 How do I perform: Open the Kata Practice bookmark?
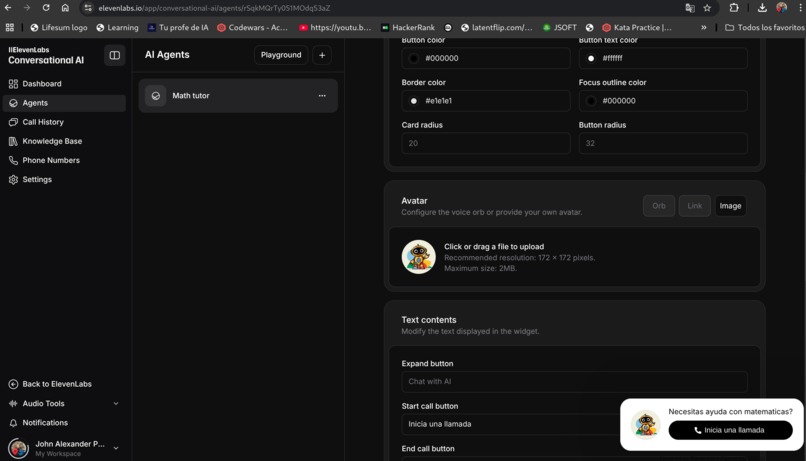(x=637, y=27)
